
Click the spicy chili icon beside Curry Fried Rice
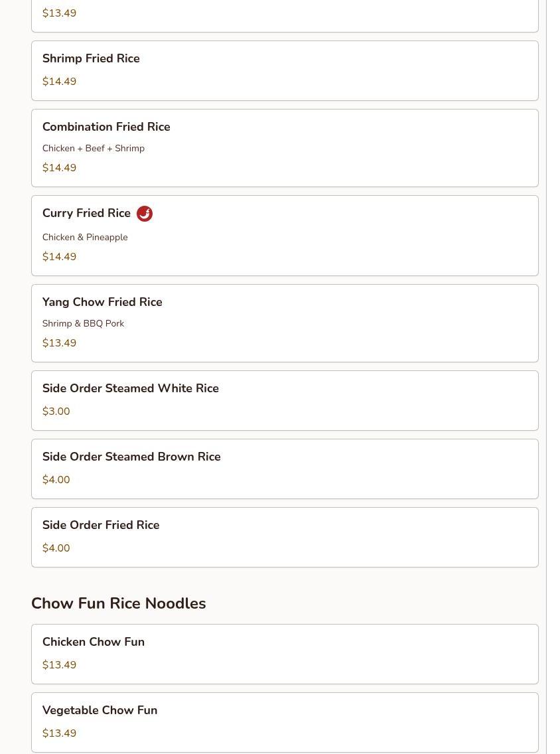pos(144,214)
